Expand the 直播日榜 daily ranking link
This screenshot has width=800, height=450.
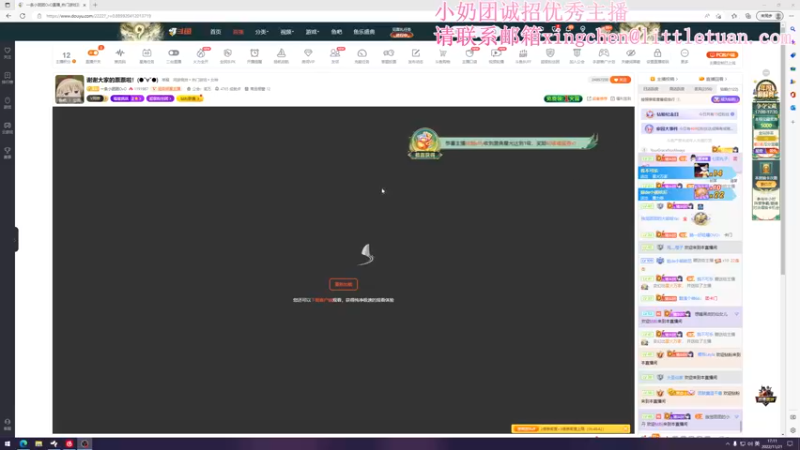point(713,79)
